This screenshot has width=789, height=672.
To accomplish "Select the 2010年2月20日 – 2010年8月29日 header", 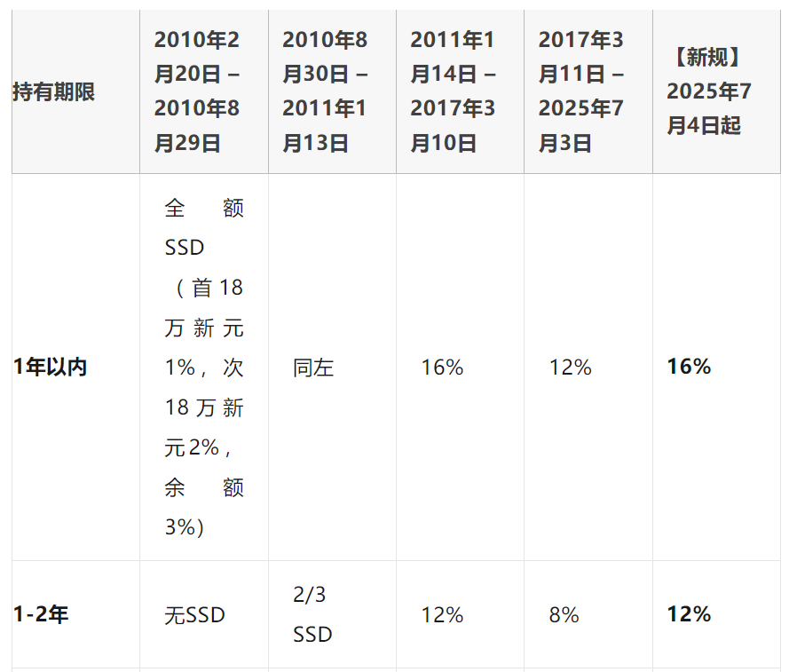I will pyautogui.click(x=197, y=91).
